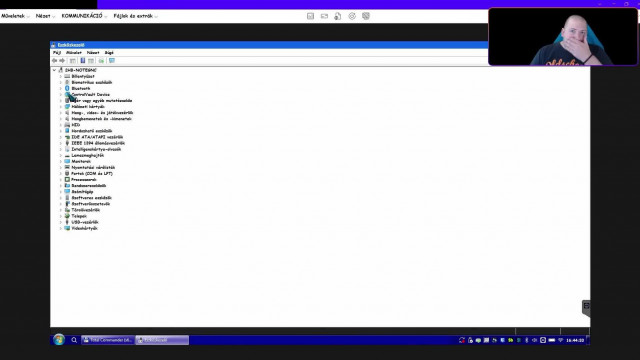This screenshot has width=640, height=360.
Task: Click the Monitorok category icon
Action: tap(67, 161)
